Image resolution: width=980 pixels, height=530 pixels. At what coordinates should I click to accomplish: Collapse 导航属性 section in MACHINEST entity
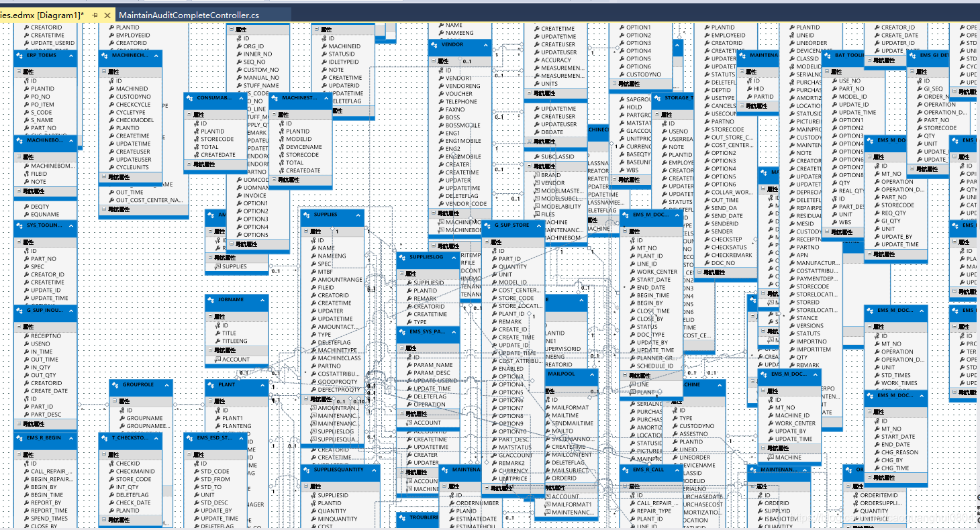pyautogui.click(x=273, y=180)
